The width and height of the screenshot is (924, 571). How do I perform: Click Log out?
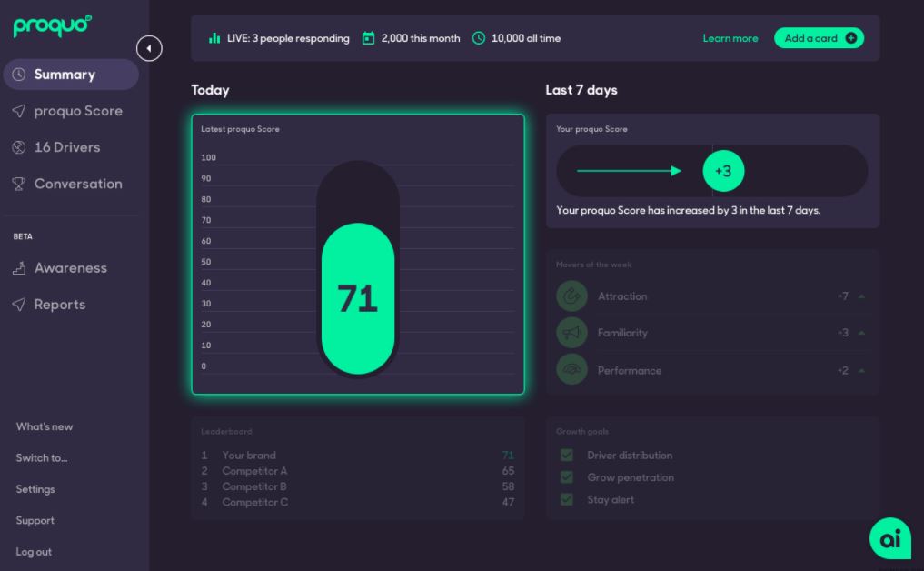coord(34,552)
